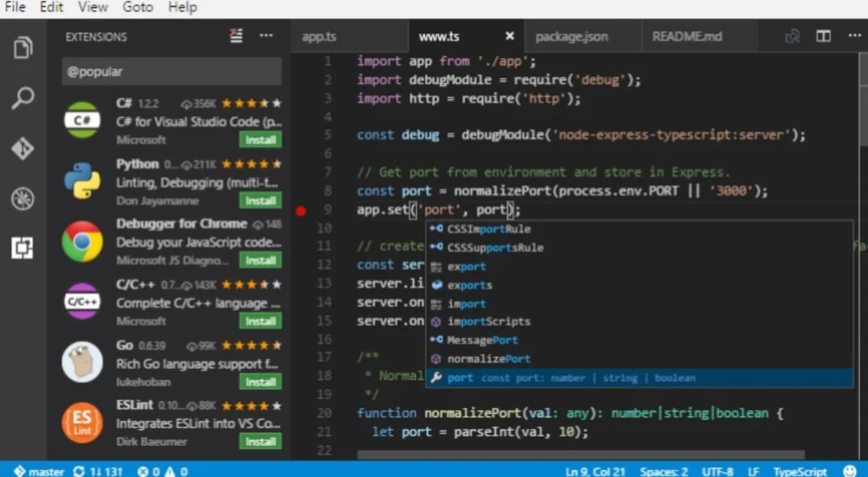Open TypeScript language mode selector

[799, 471]
